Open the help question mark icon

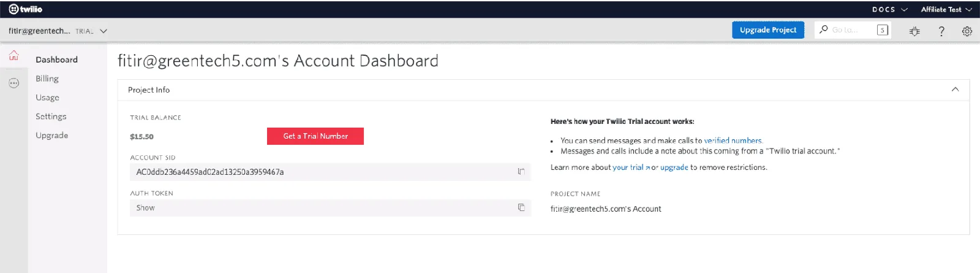pyautogui.click(x=941, y=31)
